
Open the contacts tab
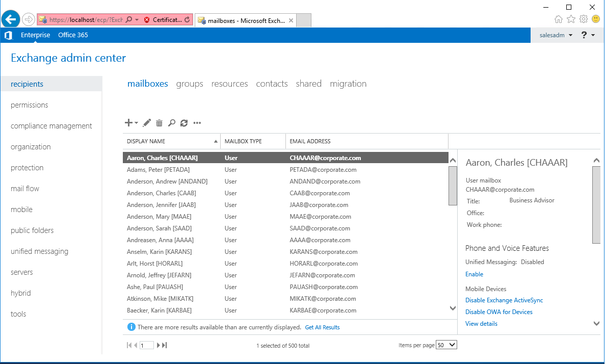coord(272,84)
